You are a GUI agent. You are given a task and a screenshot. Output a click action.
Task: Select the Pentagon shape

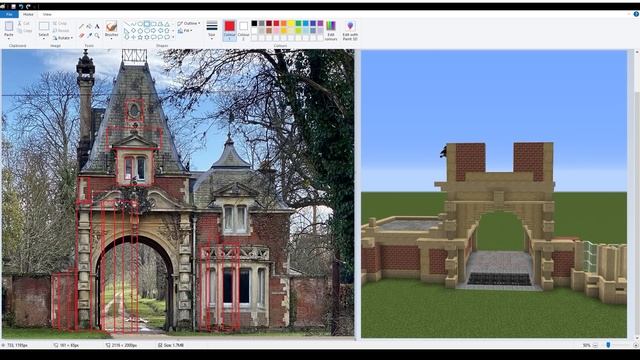[x=140, y=30]
